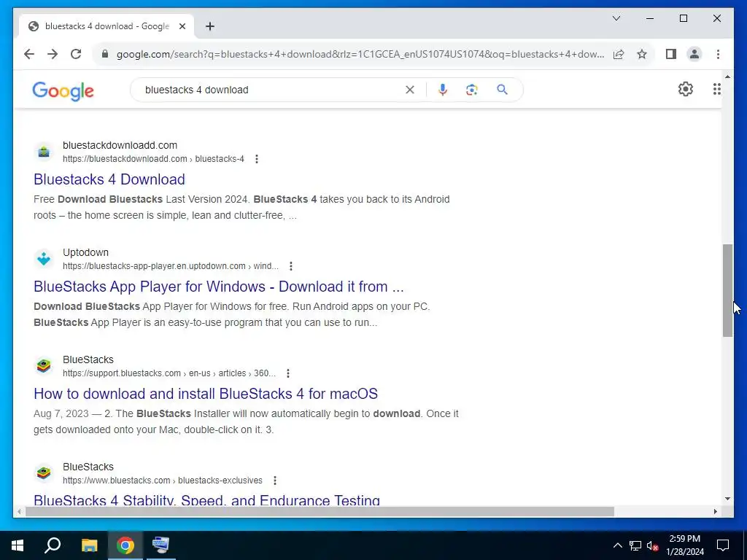
Task: Open the Windows Start menu
Action: 18,545
